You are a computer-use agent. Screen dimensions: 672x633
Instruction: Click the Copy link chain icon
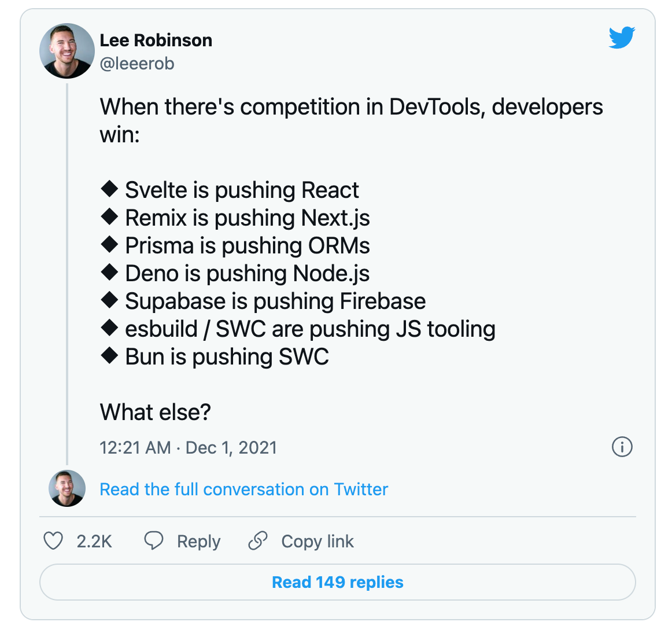(x=258, y=540)
